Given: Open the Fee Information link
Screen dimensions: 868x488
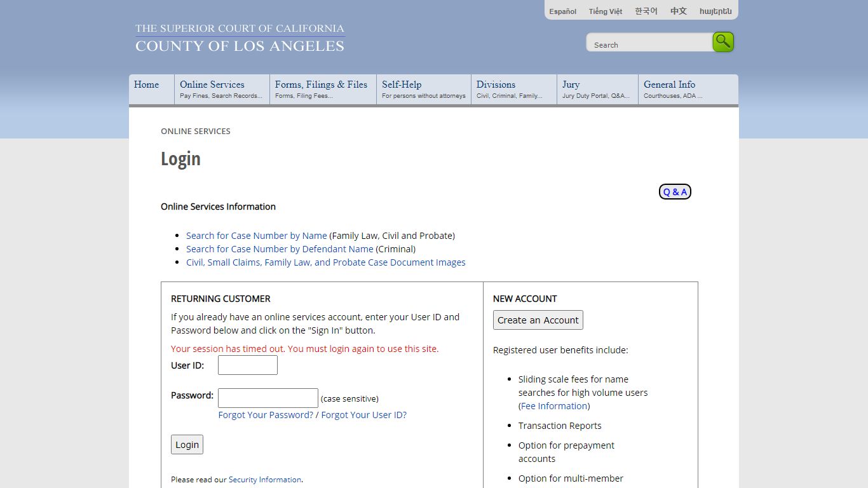Looking at the screenshot, I should pyautogui.click(x=554, y=406).
